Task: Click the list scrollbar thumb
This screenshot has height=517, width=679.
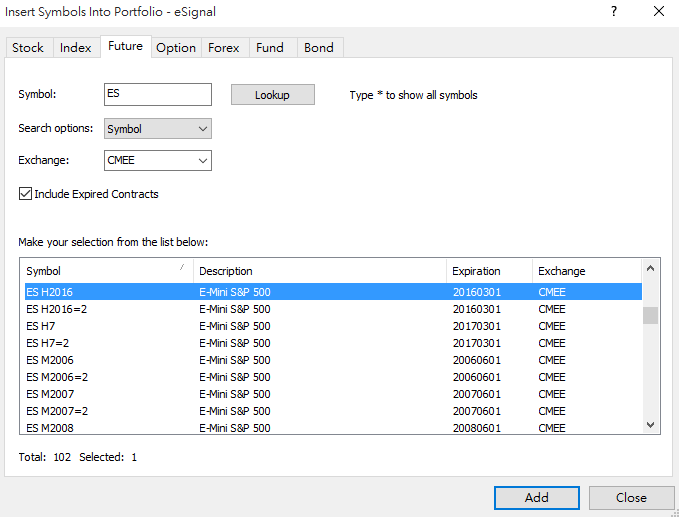Action: pyautogui.click(x=650, y=315)
